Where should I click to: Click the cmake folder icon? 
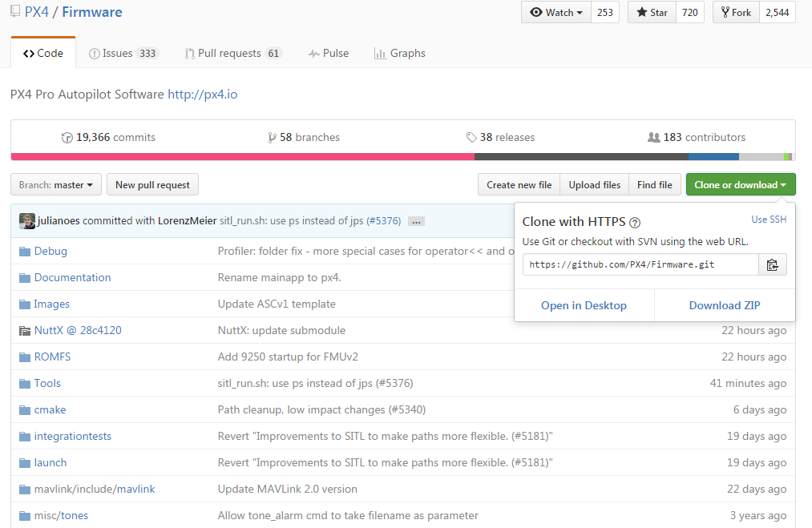point(25,410)
